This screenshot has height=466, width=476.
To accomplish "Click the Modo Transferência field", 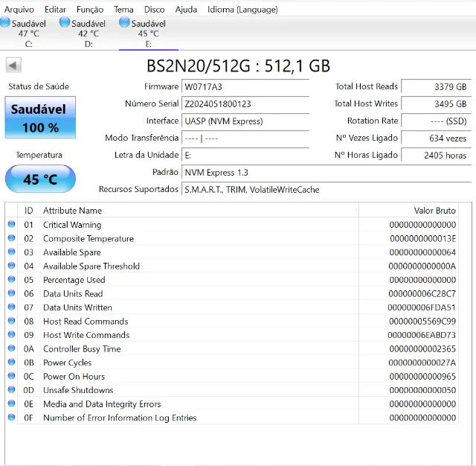I will point(245,138).
